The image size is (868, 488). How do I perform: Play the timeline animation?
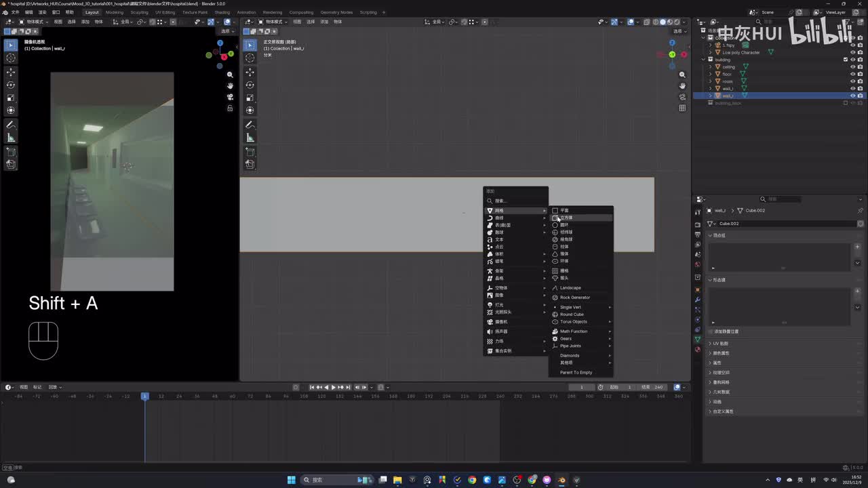(334, 387)
